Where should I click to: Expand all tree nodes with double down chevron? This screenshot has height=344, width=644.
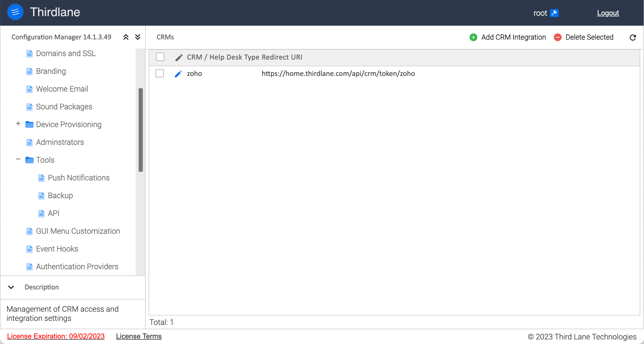coord(138,37)
